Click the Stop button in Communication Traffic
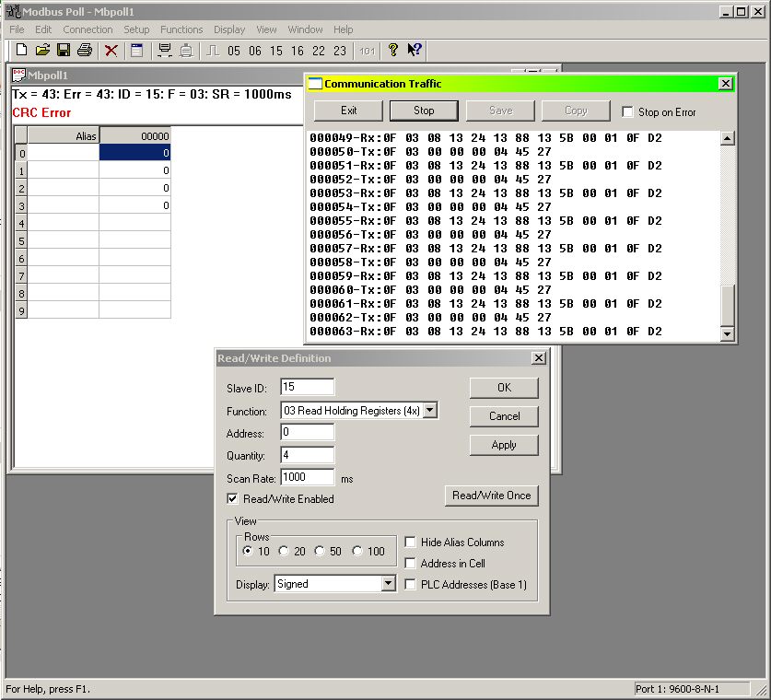 pyautogui.click(x=424, y=111)
